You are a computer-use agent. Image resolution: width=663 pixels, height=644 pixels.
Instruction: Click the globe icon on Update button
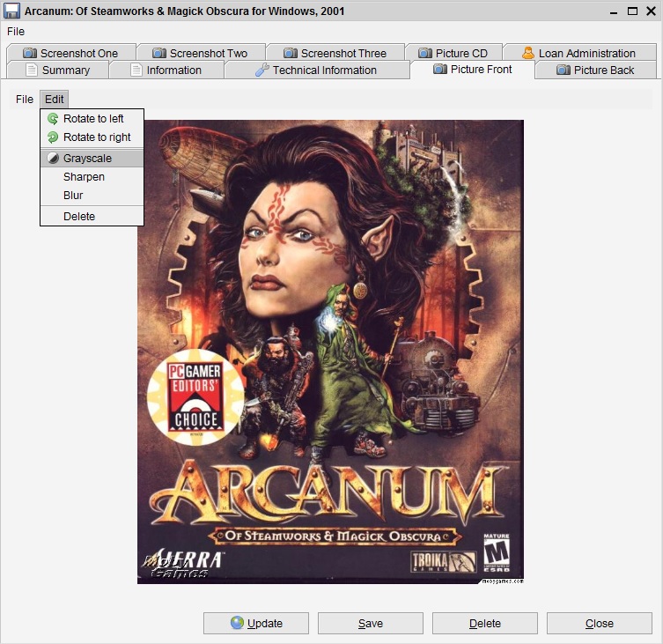[237, 623]
